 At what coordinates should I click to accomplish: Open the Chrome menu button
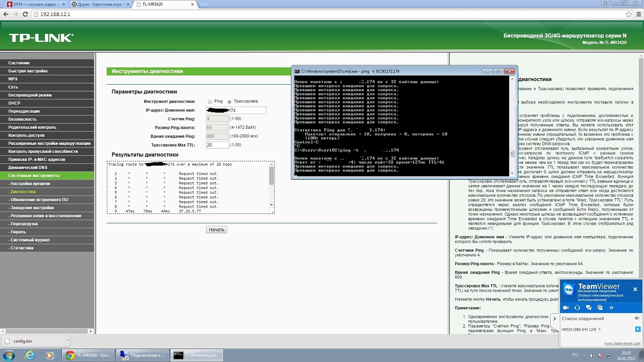coord(638,14)
